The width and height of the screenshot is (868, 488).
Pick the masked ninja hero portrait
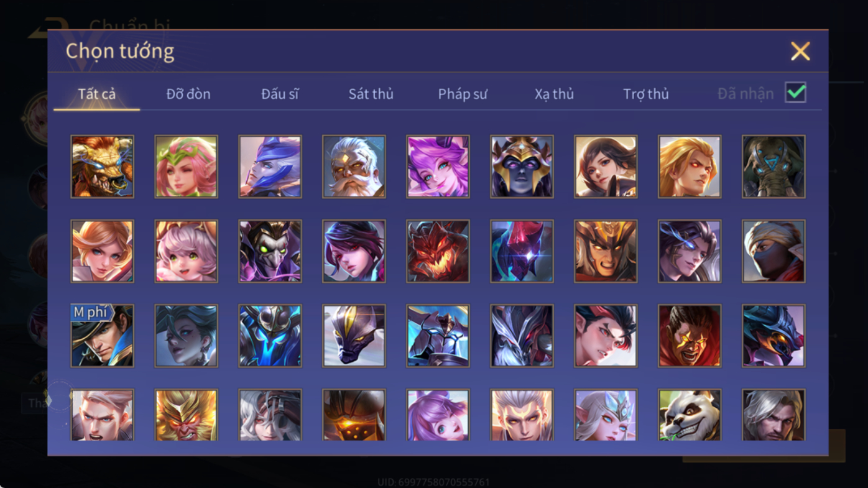(x=773, y=251)
